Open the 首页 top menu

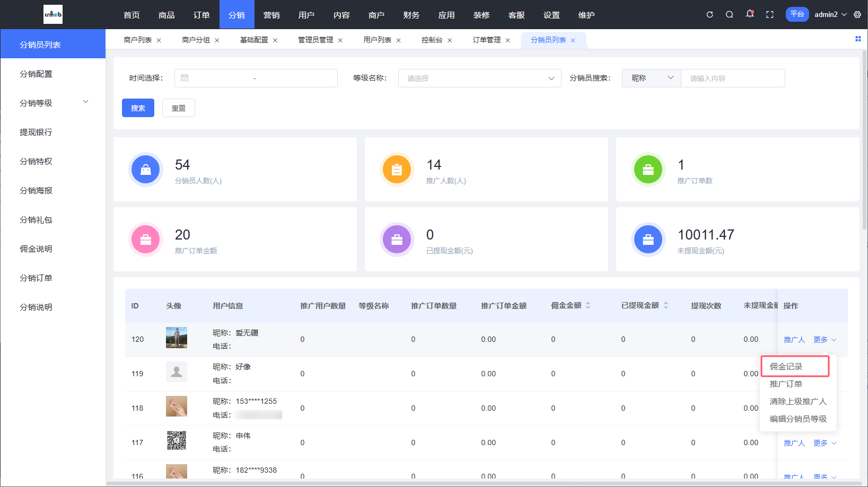tap(132, 15)
